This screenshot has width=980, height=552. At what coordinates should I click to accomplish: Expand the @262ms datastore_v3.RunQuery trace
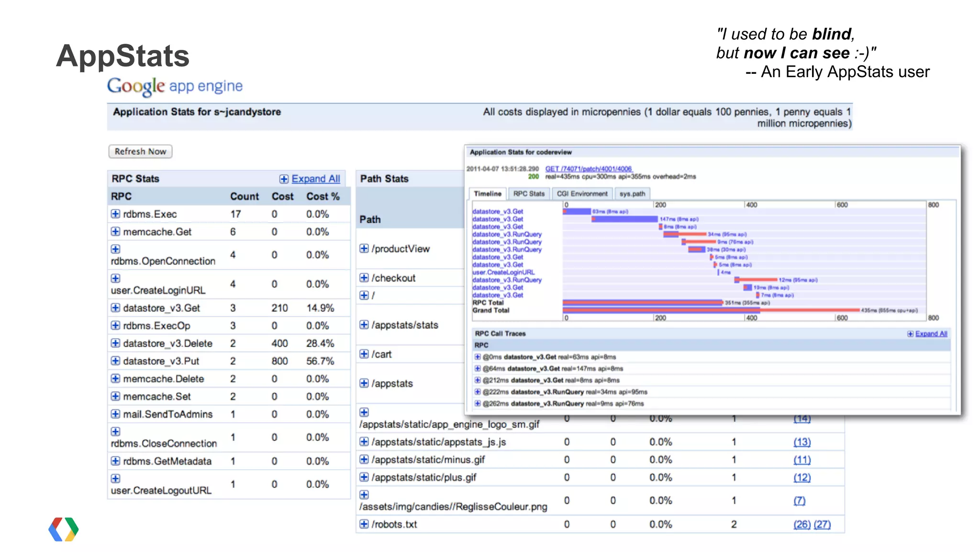pos(478,404)
